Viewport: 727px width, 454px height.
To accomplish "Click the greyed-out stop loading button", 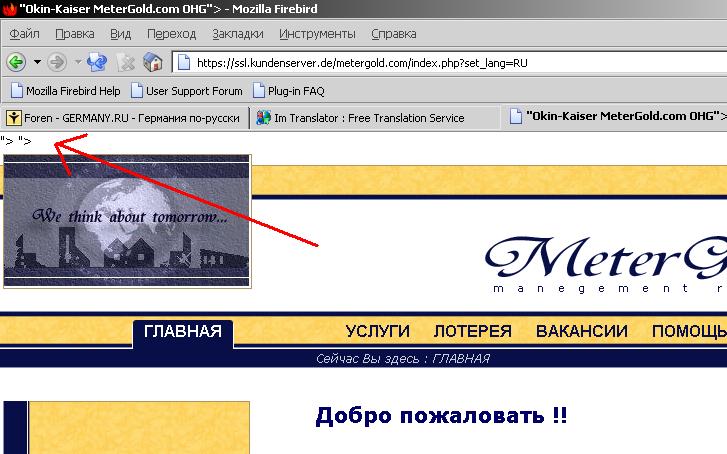I will 125,63.
